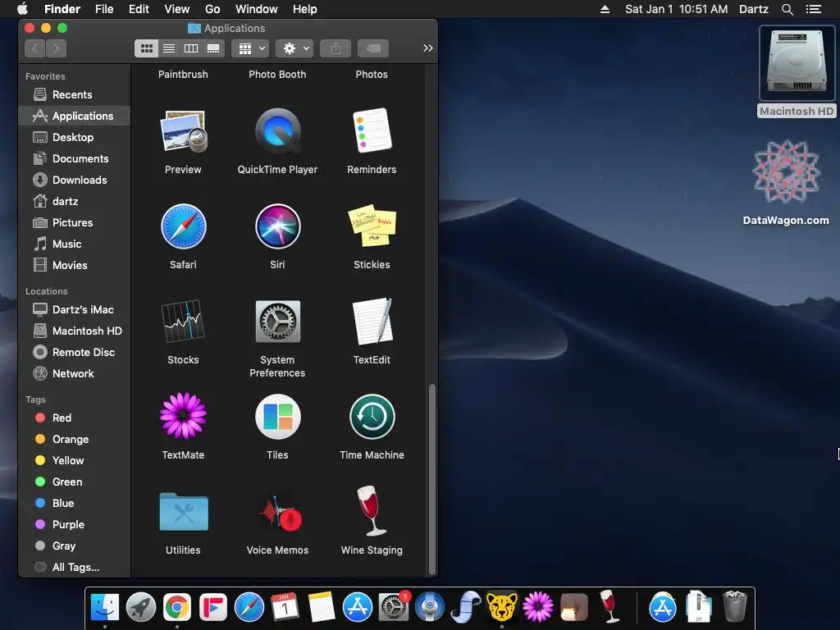Click the Macintosh HD desktop drive icon
This screenshot has width=840, height=630.
(x=797, y=63)
